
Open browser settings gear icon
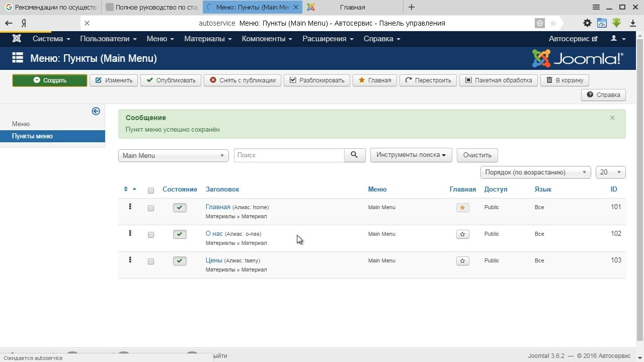587,23
